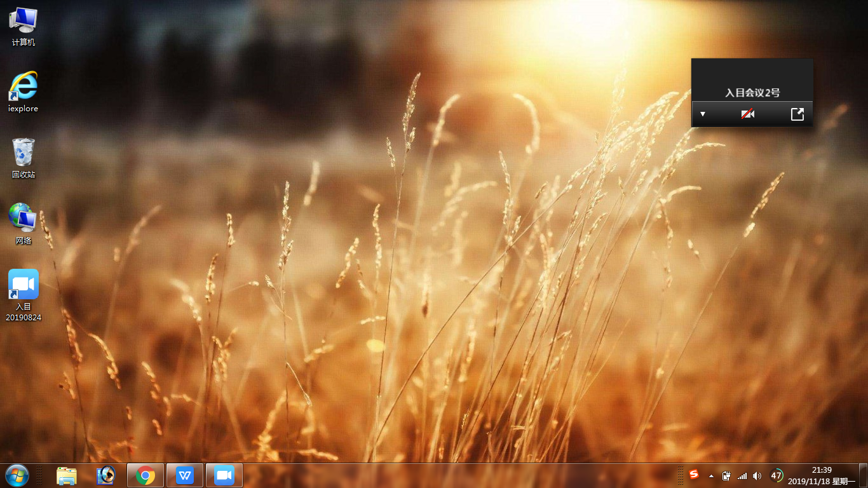Viewport: 868px width, 488px height.
Task: Select the 回收站 recycle bin icon
Action: 24,158
